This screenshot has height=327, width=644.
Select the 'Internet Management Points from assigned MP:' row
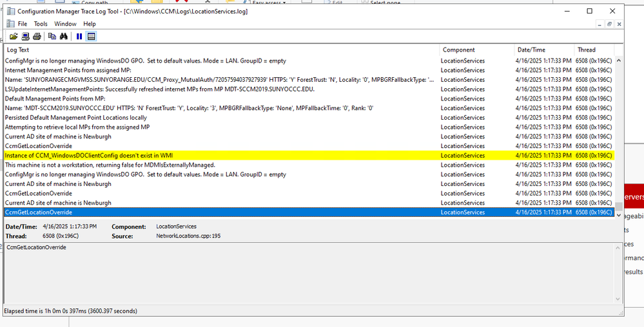[309, 70]
